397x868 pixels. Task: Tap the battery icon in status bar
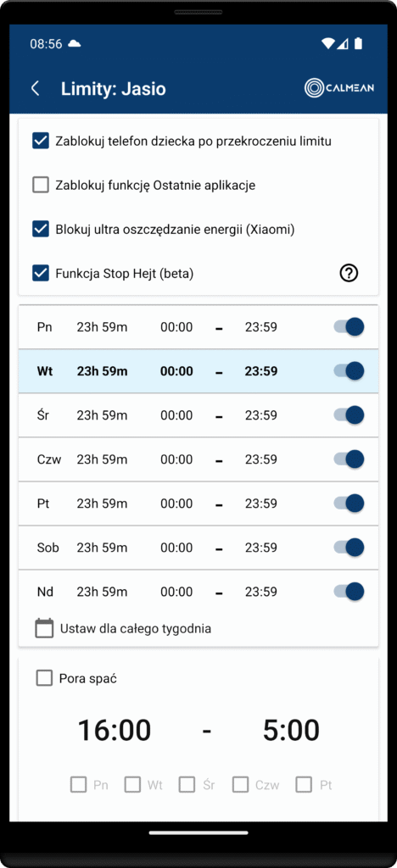358,44
